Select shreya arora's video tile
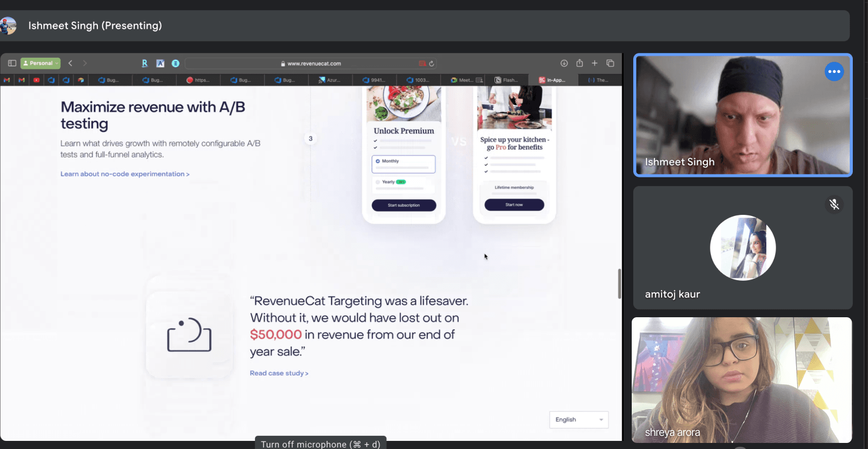This screenshot has height=449, width=868. [742, 380]
